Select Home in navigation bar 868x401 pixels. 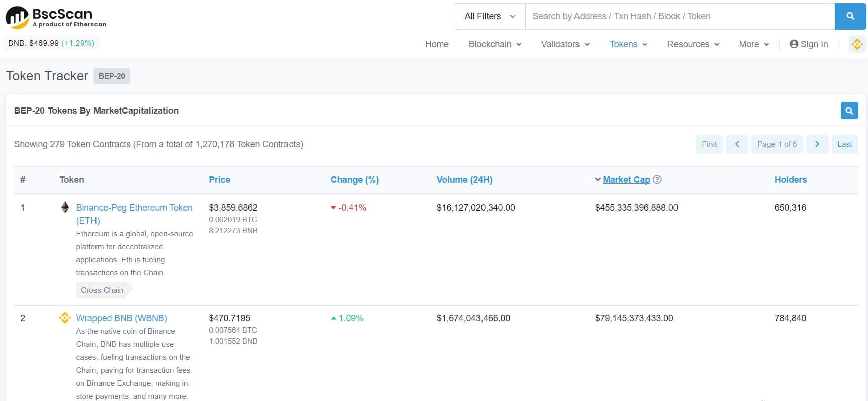pyautogui.click(x=437, y=44)
